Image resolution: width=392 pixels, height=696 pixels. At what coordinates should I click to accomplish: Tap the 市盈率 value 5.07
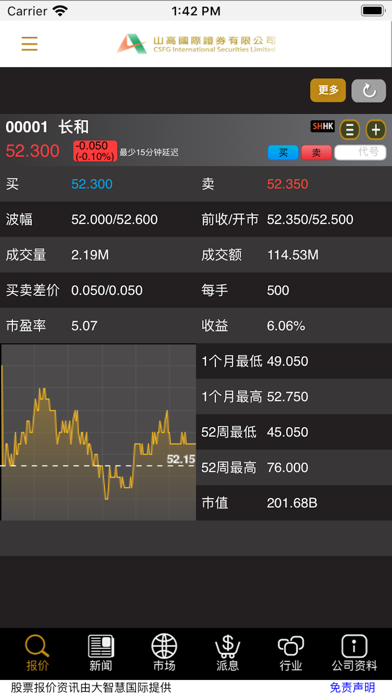click(84, 326)
